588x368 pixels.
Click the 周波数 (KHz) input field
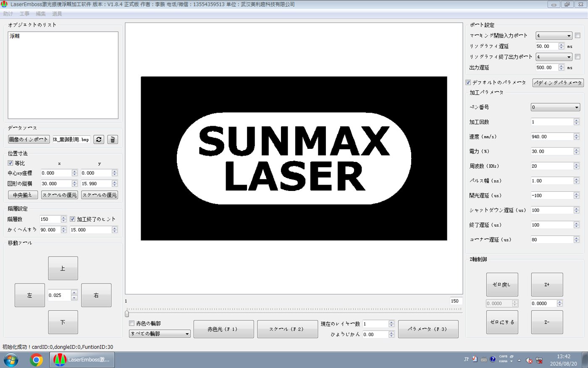(x=552, y=166)
